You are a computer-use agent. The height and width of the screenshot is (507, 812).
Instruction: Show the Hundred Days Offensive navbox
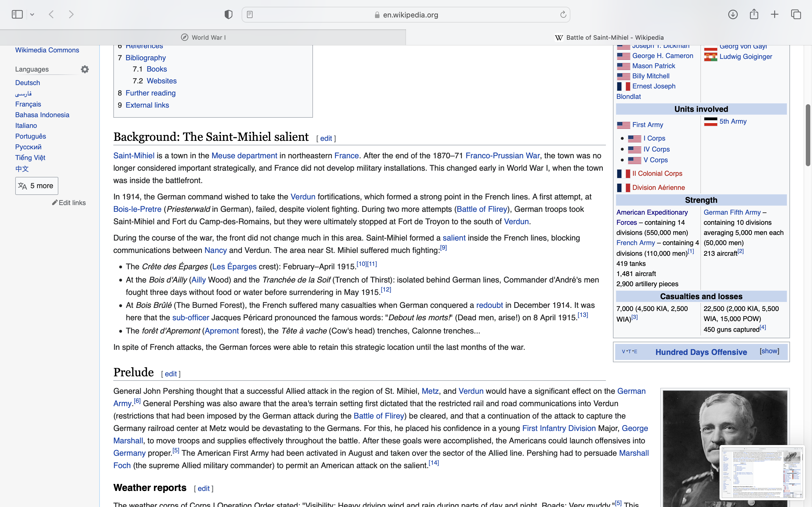tap(769, 351)
